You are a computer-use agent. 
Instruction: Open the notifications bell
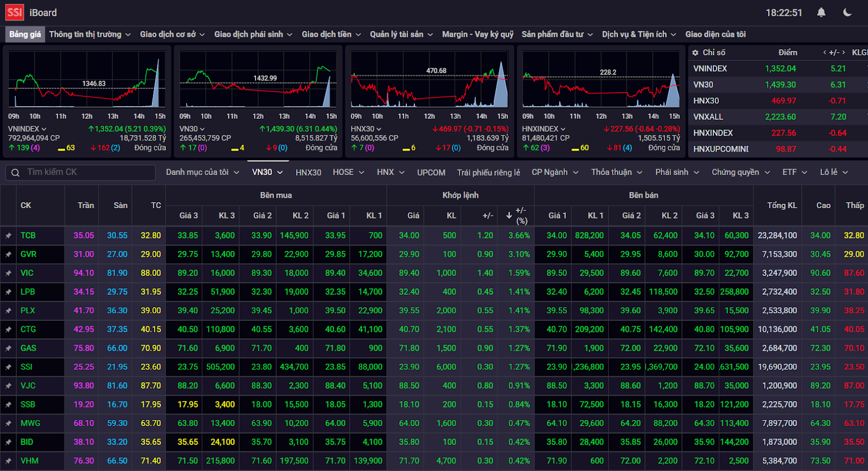coord(821,12)
